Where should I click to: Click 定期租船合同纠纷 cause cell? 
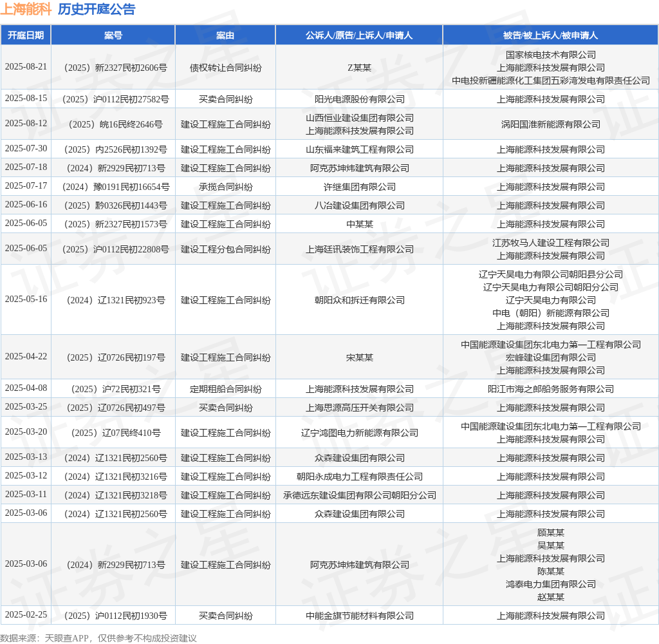click(x=226, y=389)
